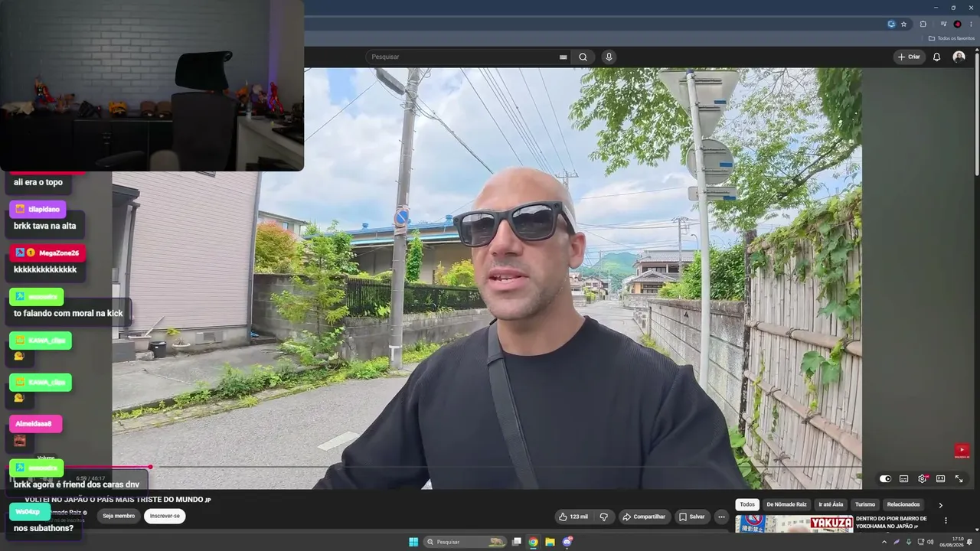Click the chat message 'brkk tava na alta'
Image resolution: width=980 pixels, height=551 pixels.
pos(45,226)
